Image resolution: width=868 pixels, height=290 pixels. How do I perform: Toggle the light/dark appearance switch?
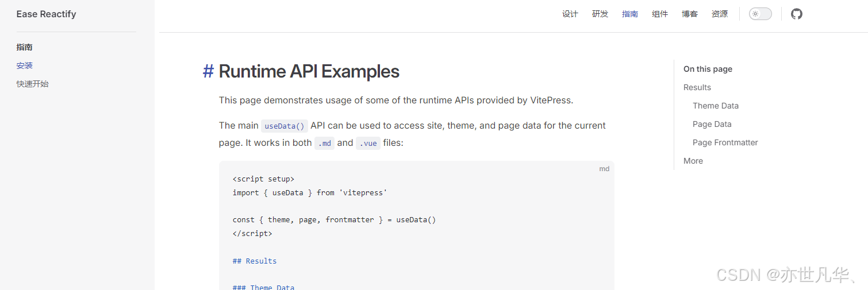click(x=760, y=14)
